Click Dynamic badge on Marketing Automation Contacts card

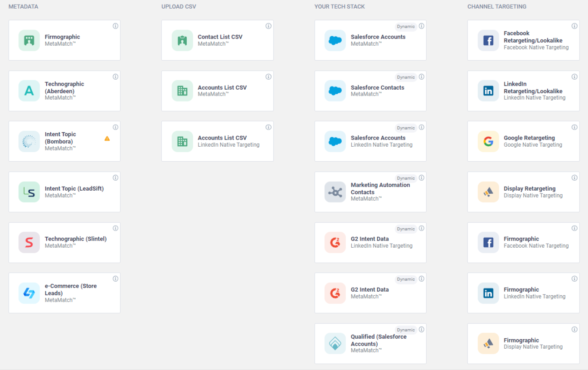tap(406, 178)
